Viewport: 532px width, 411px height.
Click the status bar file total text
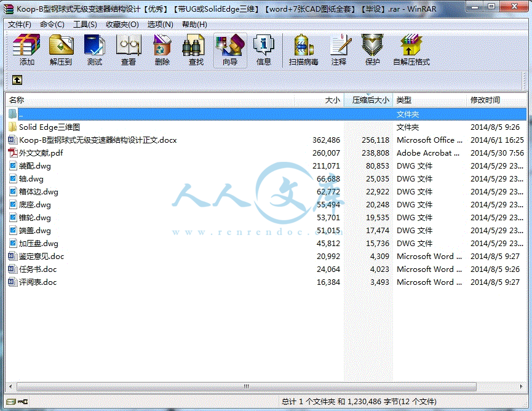(359, 402)
